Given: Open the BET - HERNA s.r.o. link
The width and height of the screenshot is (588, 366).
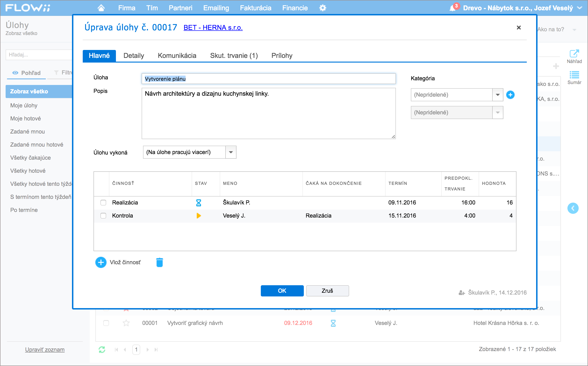Looking at the screenshot, I should 213,28.
